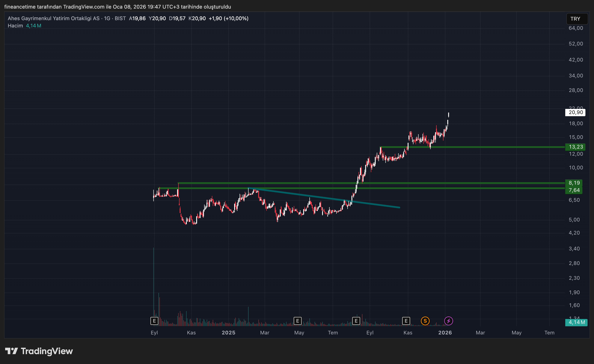Select the 8,19 green level label
Viewport: 594px width, 364px height.
[574, 183]
